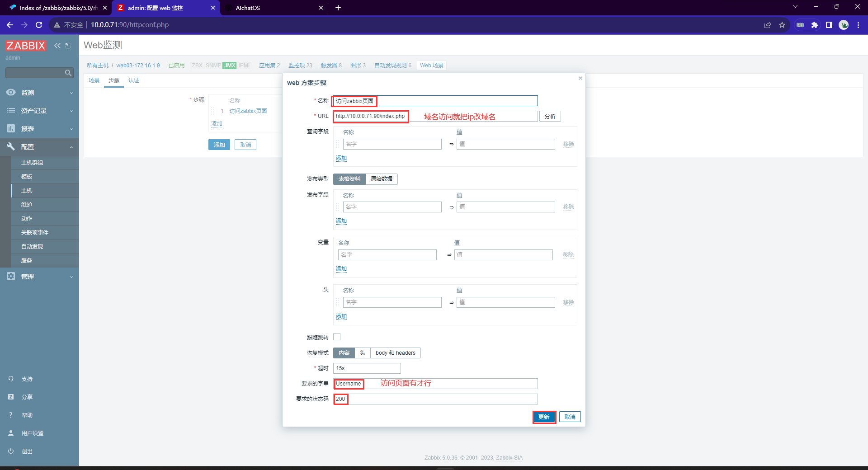This screenshot has width=868, height=470.
Task: Click the drag handle of step 访问zabbix页面
Action: pyautogui.click(x=212, y=111)
